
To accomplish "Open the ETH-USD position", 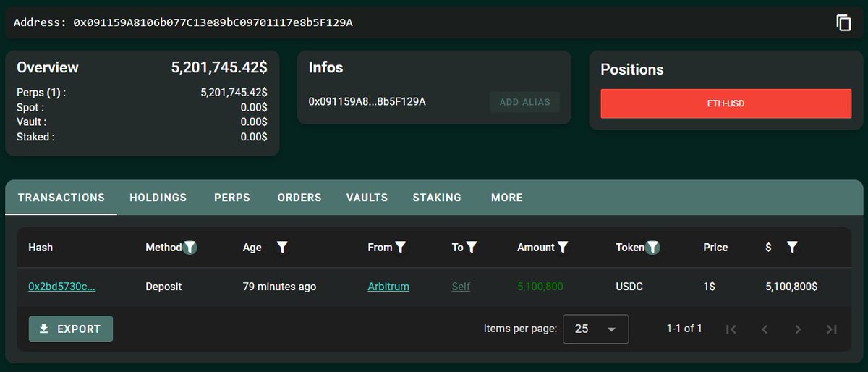I will [x=726, y=103].
